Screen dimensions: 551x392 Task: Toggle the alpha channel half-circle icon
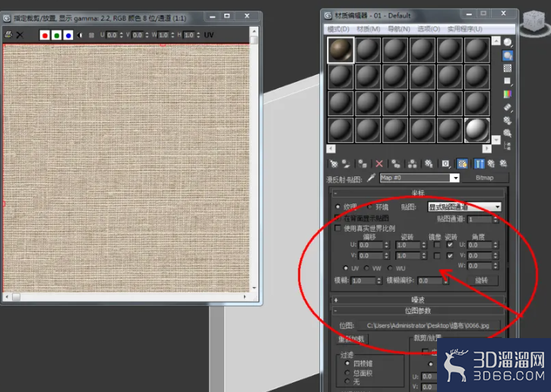tap(80, 35)
